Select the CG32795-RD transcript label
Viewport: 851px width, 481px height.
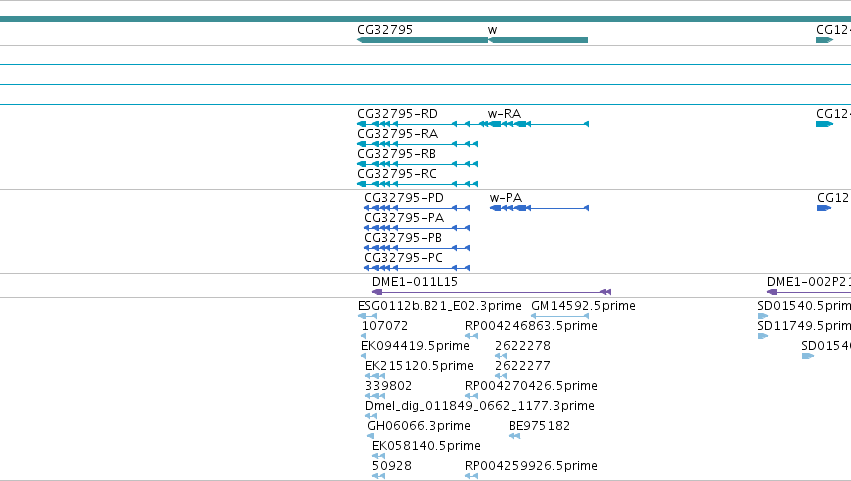click(x=397, y=114)
